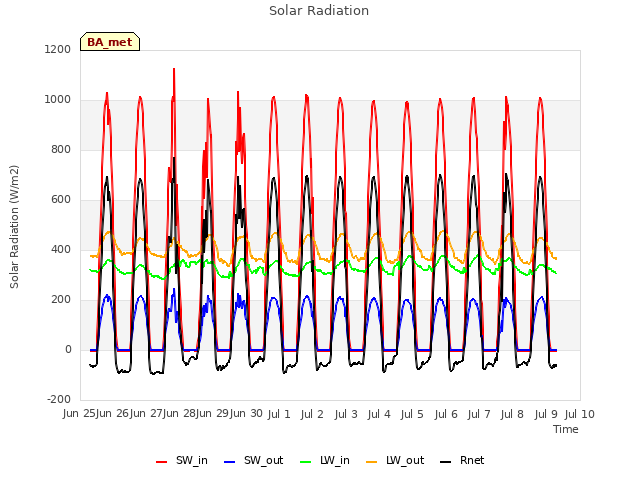Select the Rnet legend label
This screenshot has width=640, height=480.
point(472,460)
